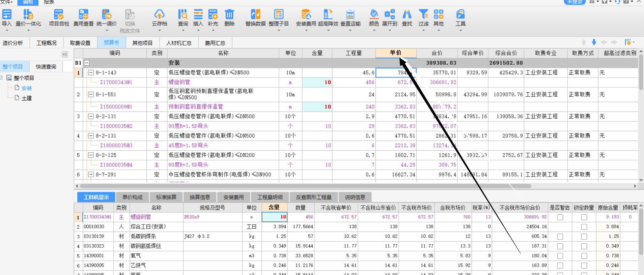Run 项目自检 project check

59,15
